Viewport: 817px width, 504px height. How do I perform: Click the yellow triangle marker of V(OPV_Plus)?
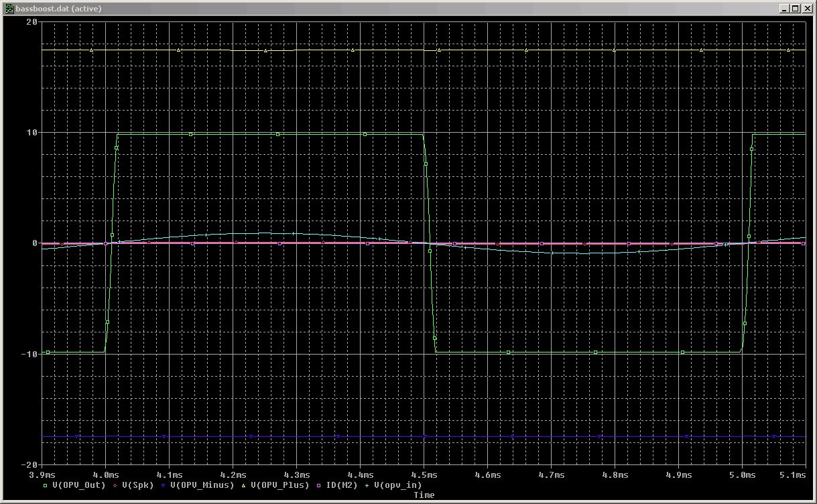click(x=245, y=485)
